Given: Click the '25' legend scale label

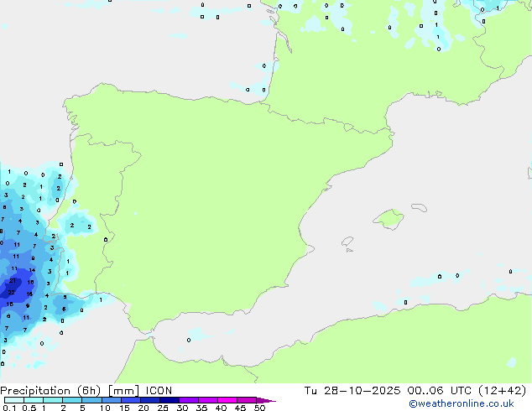Looking at the screenshot, I should 163,408.
